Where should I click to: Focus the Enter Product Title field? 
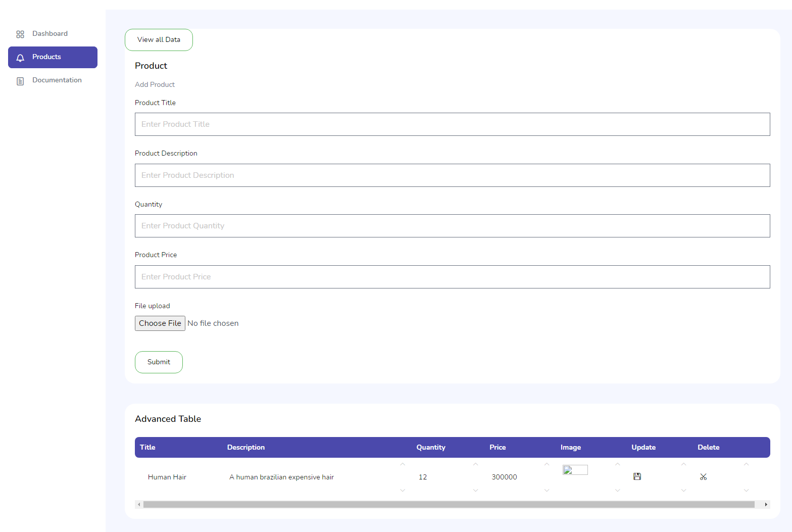[x=452, y=124]
